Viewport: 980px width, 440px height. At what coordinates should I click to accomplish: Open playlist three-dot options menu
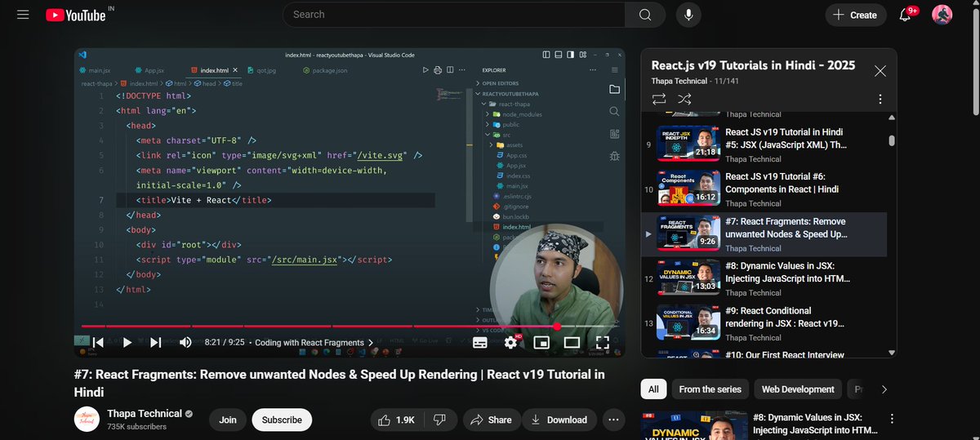(880, 99)
